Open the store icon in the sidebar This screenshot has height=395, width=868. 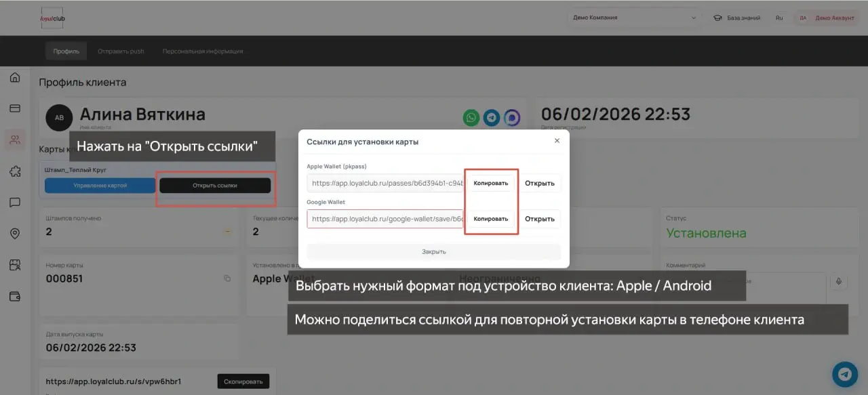click(15, 265)
